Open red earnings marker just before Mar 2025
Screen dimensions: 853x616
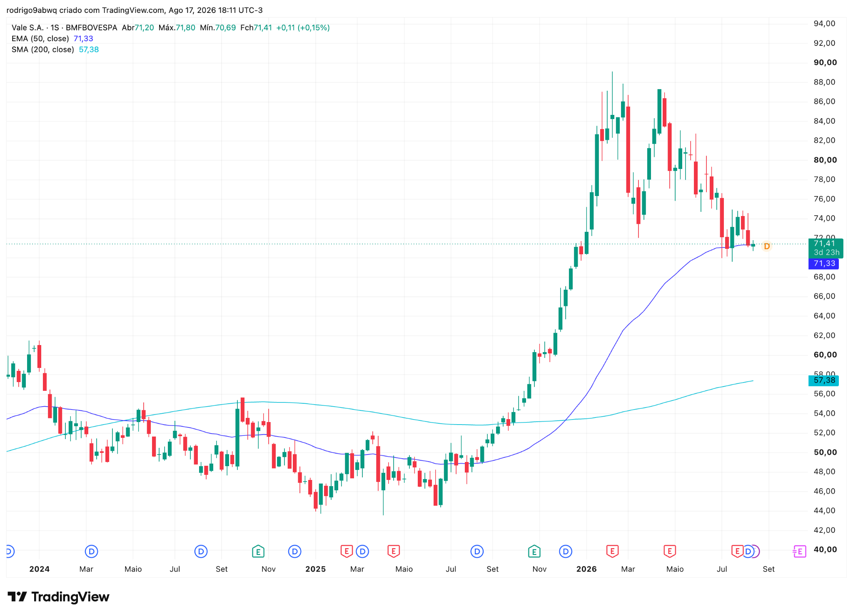[347, 551]
